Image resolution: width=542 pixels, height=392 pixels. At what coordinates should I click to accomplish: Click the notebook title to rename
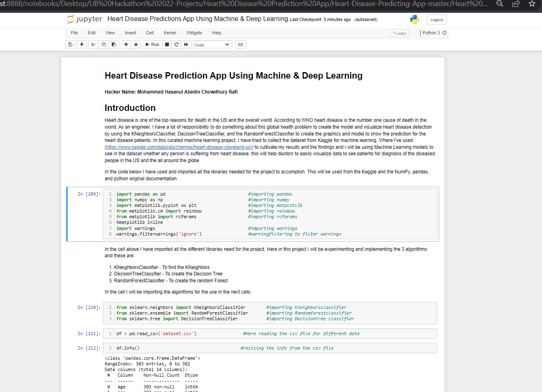[x=198, y=19]
